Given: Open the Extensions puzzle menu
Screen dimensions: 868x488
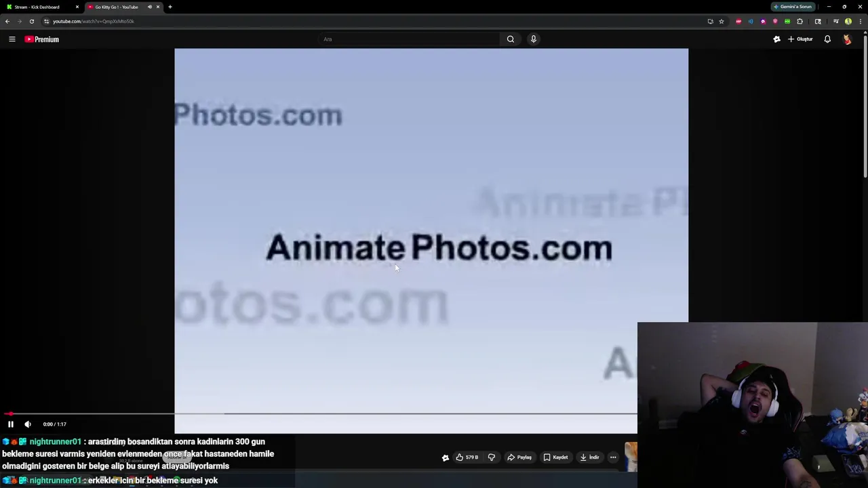Looking at the screenshot, I should [800, 21].
